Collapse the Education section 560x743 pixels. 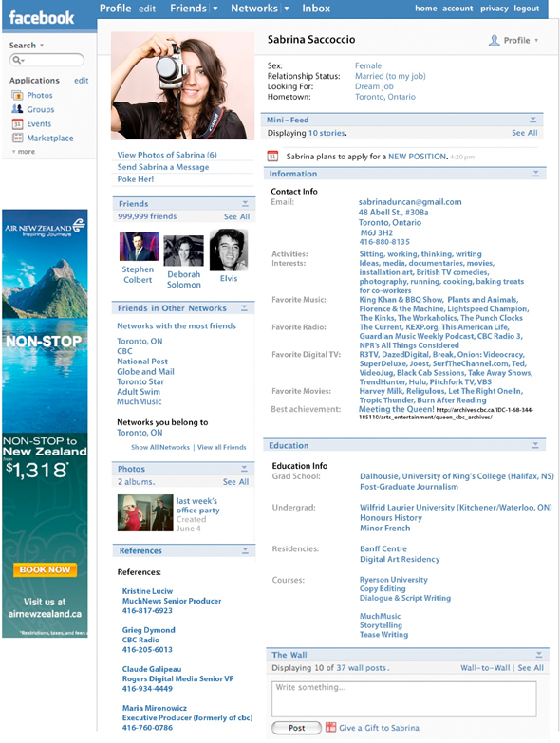(535, 445)
